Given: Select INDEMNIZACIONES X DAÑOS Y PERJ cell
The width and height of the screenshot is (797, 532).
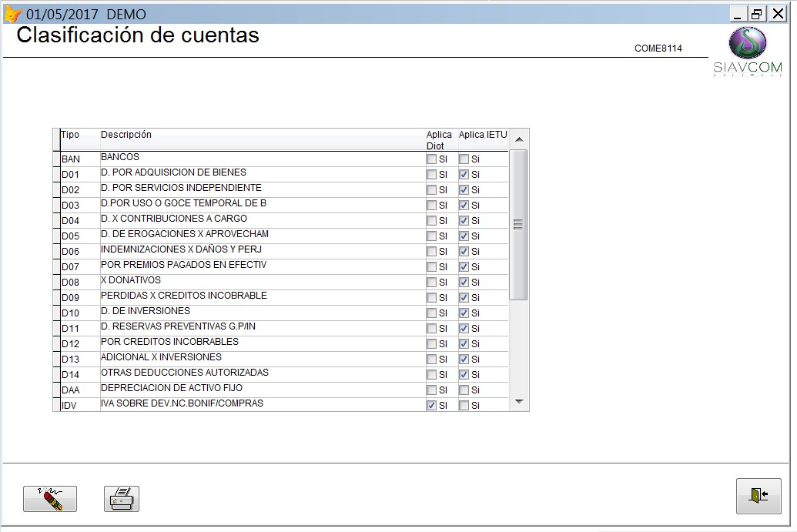Looking at the screenshot, I should point(263,251).
